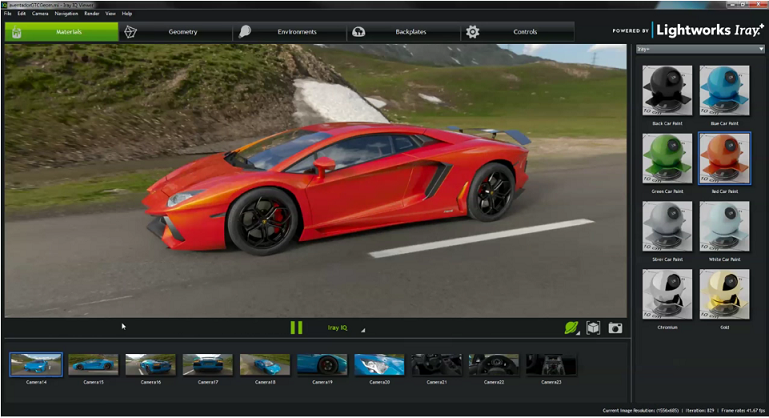Screen dimensions: 769x418
Task: Open the Camera menu
Action: (40, 14)
